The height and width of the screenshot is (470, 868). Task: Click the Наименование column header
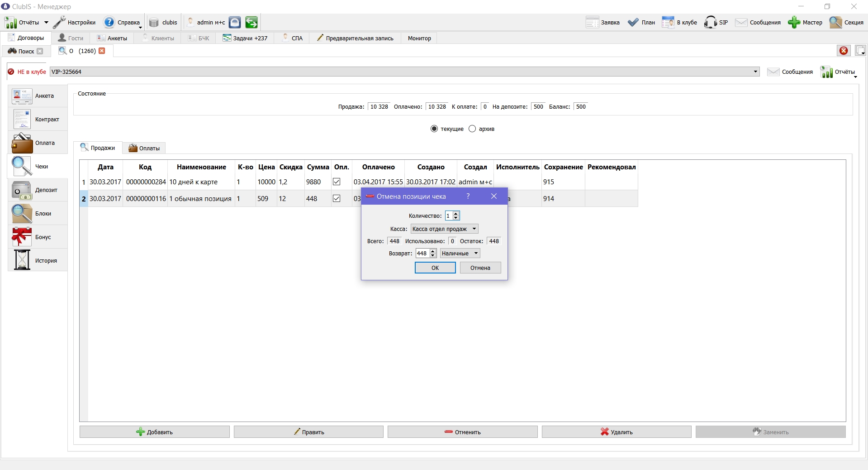[x=201, y=167]
